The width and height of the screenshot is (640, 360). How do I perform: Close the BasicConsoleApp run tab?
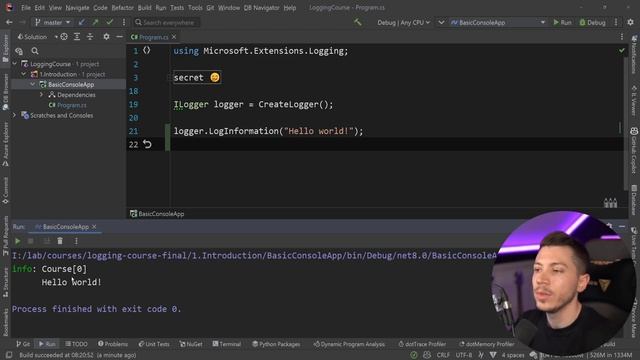pos(94,227)
